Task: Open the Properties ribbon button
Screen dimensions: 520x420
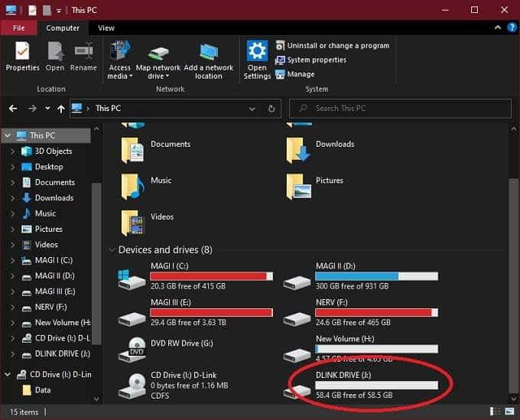Action: coord(22,57)
